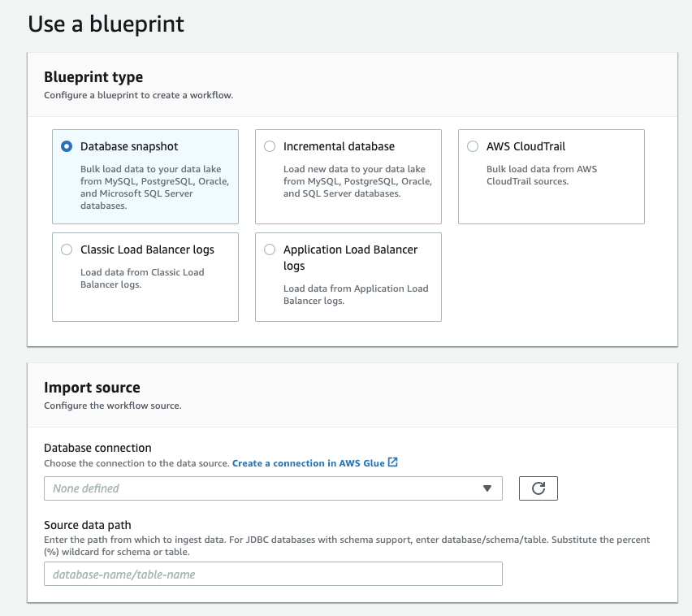Click the Incremental database tile description
The image size is (692, 616).
click(x=357, y=181)
